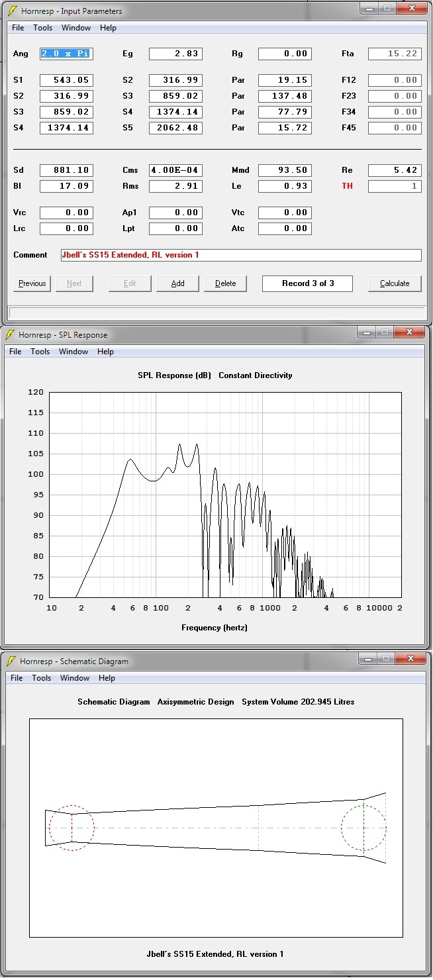
Task: Click the Par field with 19.15
Action: pyautogui.click(x=285, y=80)
